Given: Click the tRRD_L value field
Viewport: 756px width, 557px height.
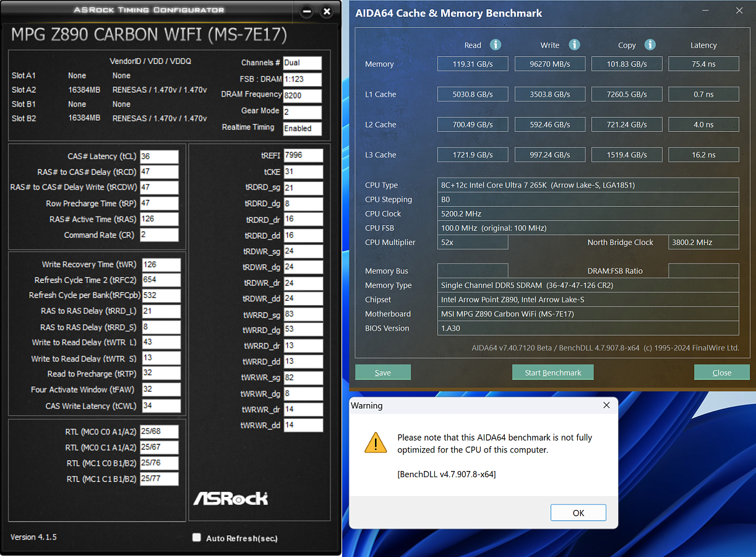Looking at the screenshot, I should point(161,311).
